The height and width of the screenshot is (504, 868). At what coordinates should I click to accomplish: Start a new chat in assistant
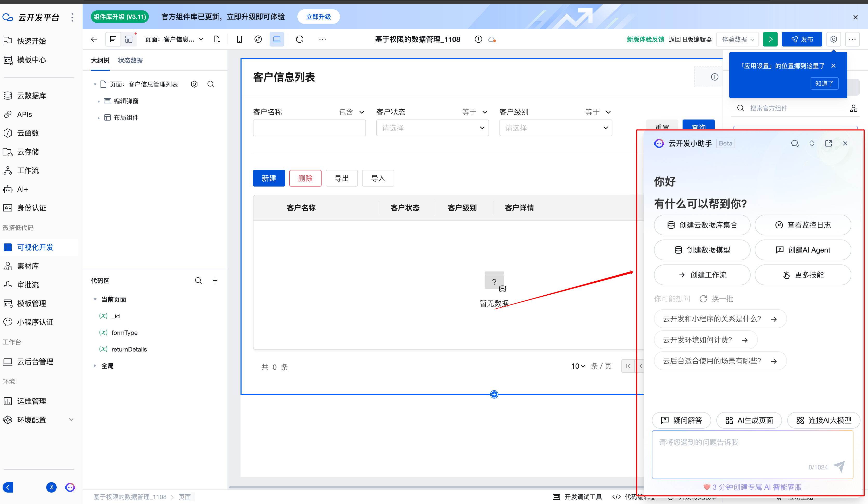pos(795,143)
